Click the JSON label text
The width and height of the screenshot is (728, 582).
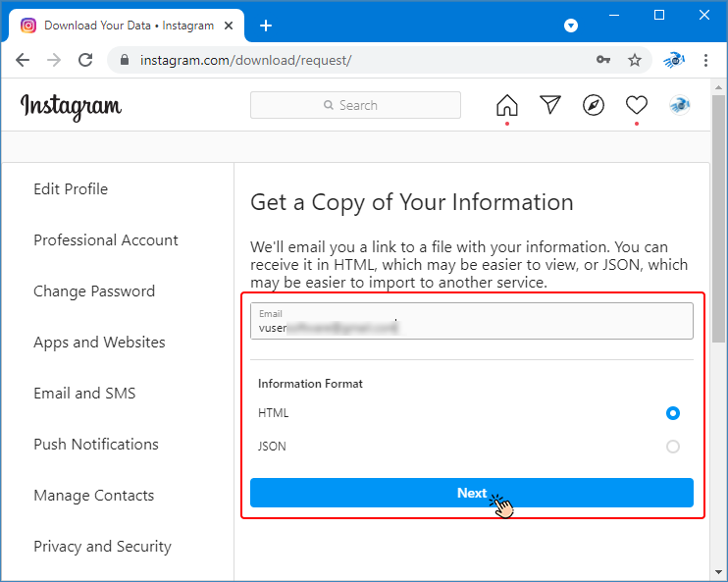tap(272, 447)
